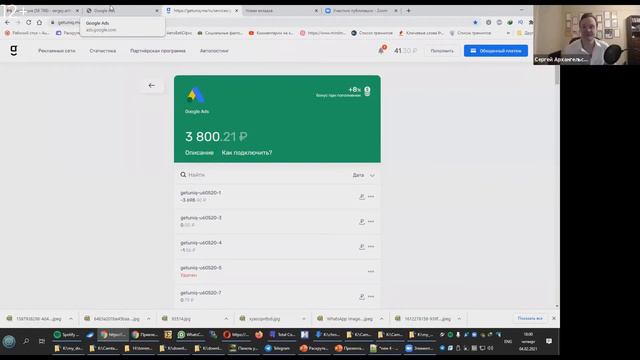Select the getuniq-u60520-1 account row

[277, 196]
